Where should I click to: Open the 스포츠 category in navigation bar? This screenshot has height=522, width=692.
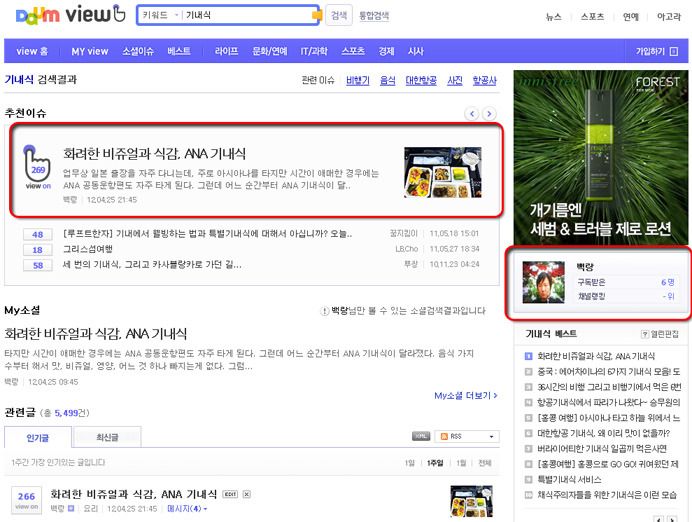click(353, 51)
